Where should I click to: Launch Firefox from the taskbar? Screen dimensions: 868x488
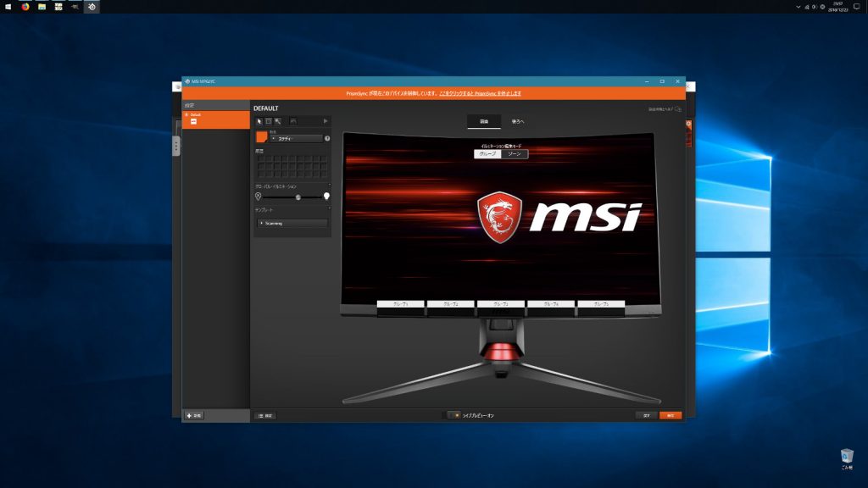[x=25, y=7]
